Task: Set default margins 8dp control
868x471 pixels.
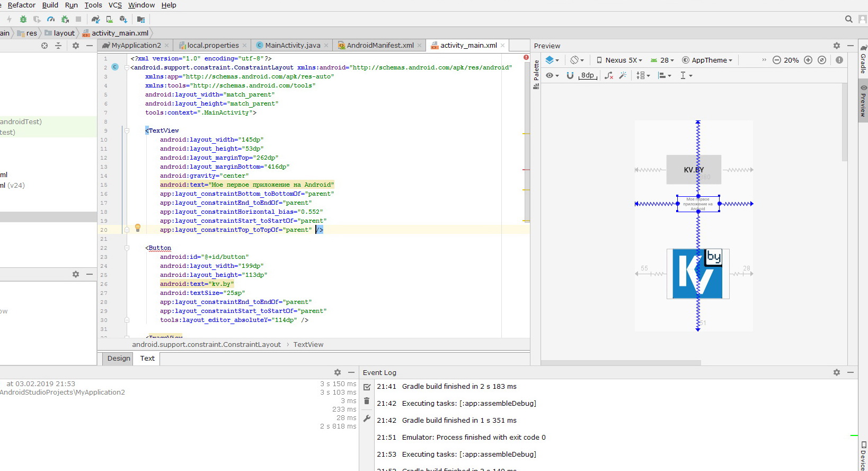Action: click(588, 75)
